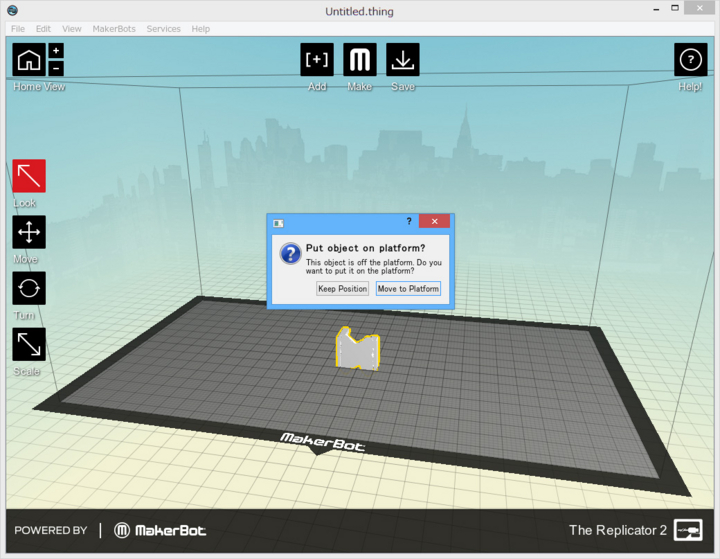Viewport: 720px width, 559px height.
Task: Zoom out with the minus button
Action: pos(56,68)
